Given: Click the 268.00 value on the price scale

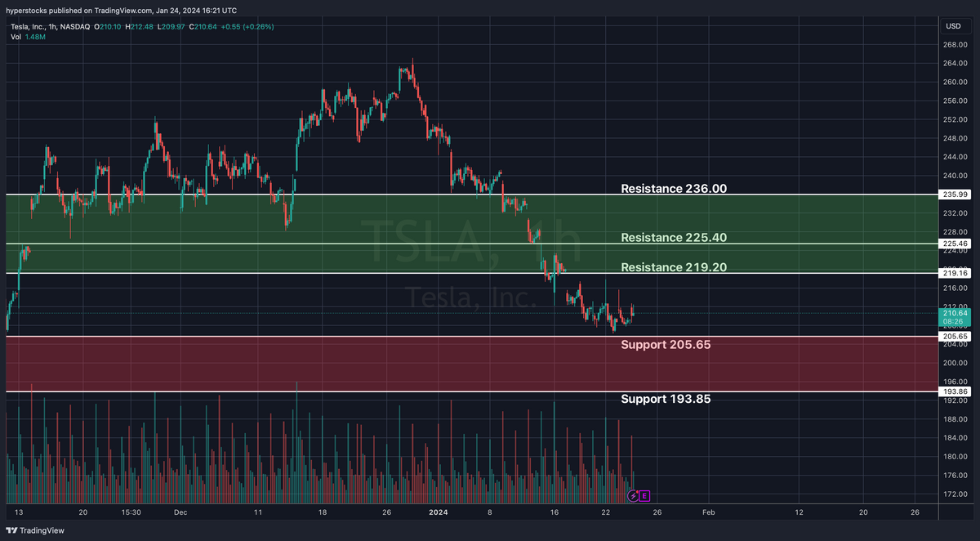Looking at the screenshot, I should tap(955, 46).
